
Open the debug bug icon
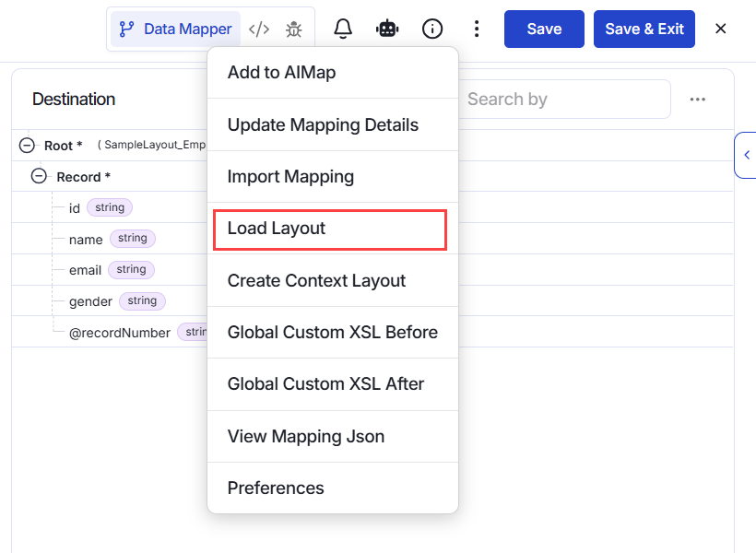pos(293,29)
